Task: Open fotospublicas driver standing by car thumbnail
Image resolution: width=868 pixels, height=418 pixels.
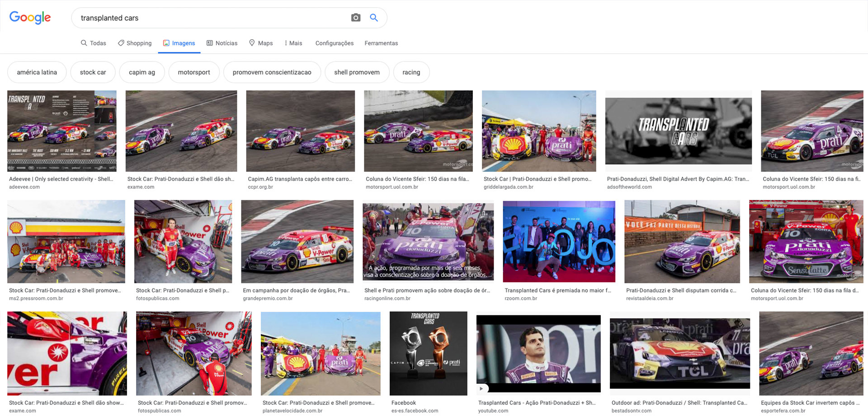Action: [183, 242]
